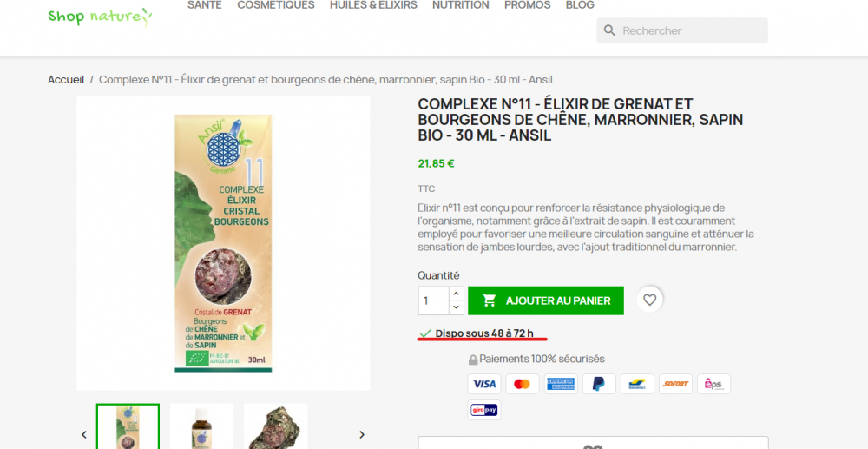Open the HUILES & ELIXIRS menu

(373, 5)
